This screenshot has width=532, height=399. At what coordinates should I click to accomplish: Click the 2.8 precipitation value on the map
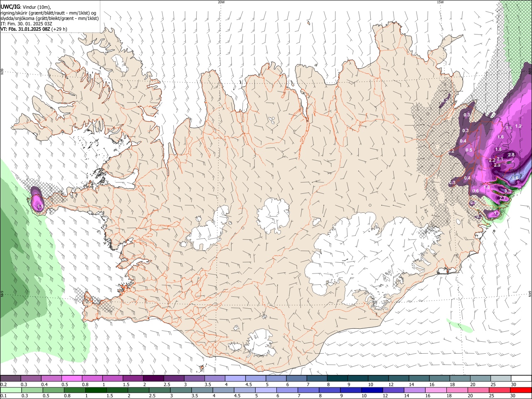coord(511,155)
